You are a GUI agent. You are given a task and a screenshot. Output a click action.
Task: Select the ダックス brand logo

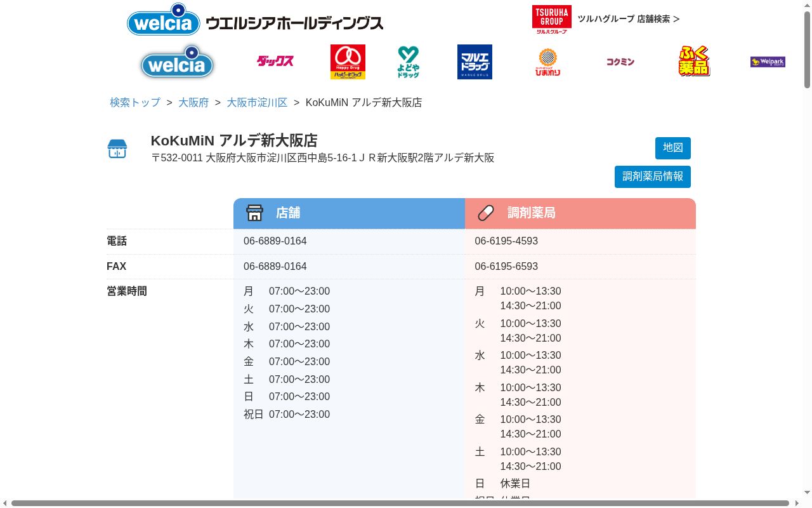point(275,62)
